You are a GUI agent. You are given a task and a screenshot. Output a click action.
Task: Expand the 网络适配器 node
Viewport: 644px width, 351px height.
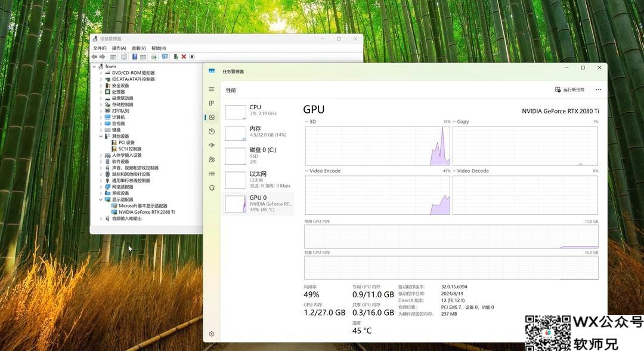coord(101,187)
